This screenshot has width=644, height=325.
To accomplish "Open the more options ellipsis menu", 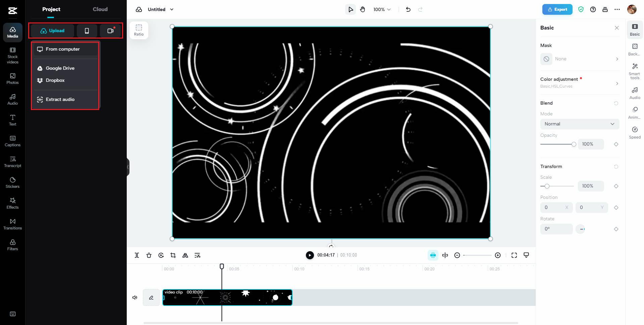I will pyautogui.click(x=617, y=9).
